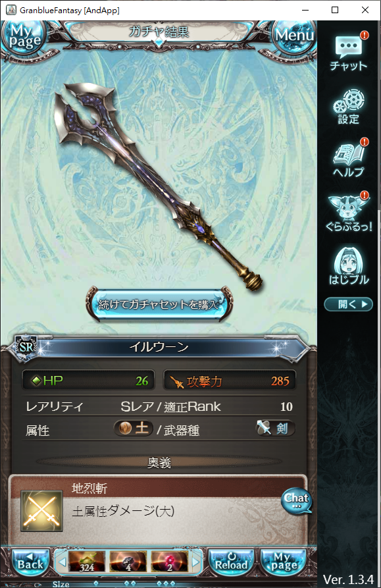Expand the sidebar with 開く button
Image resolution: width=381 pixels, height=588 pixels.
[348, 304]
